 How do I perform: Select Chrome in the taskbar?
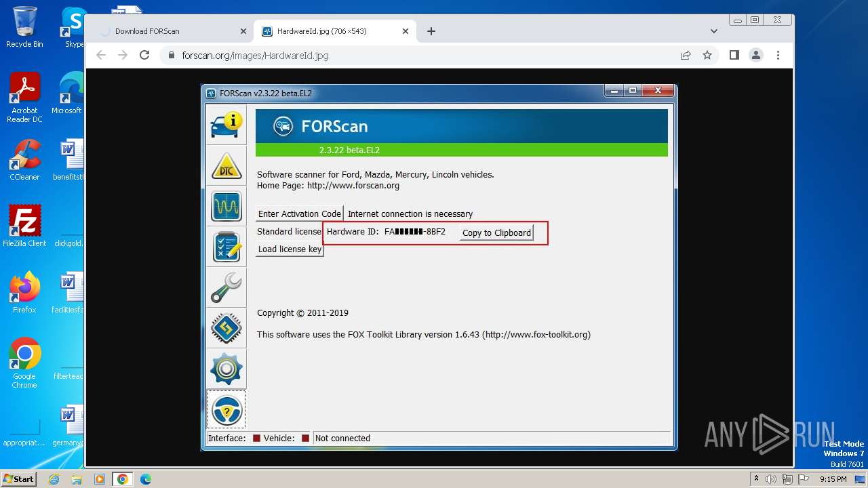click(122, 479)
